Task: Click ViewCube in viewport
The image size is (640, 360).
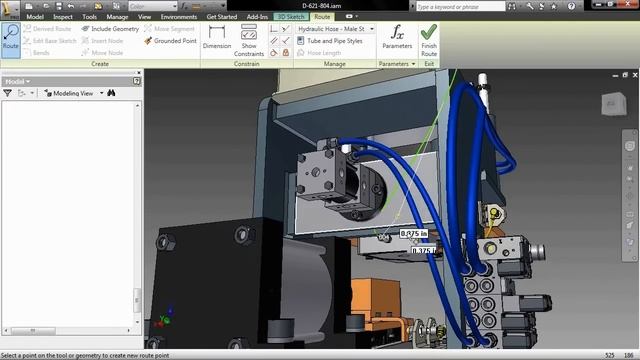Action: [x=614, y=104]
